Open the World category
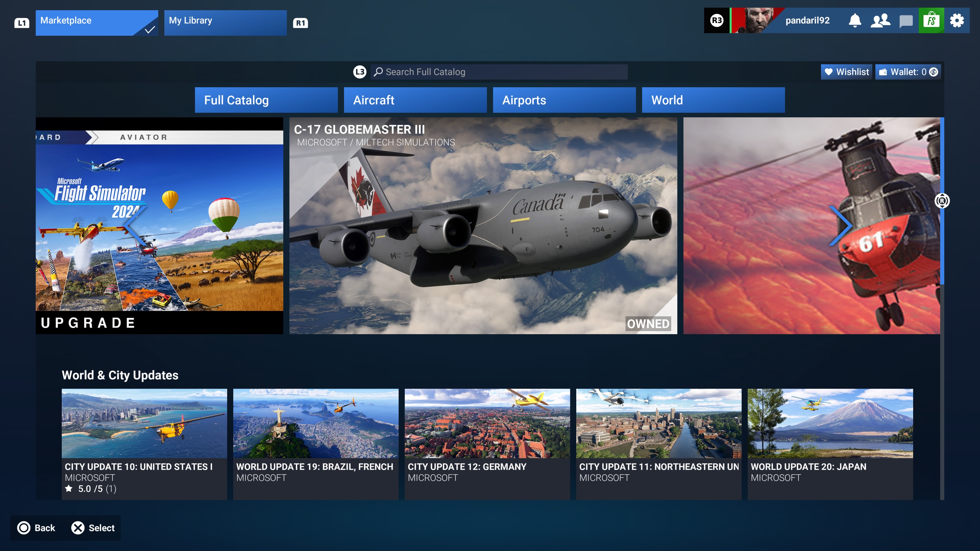 pos(713,100)
